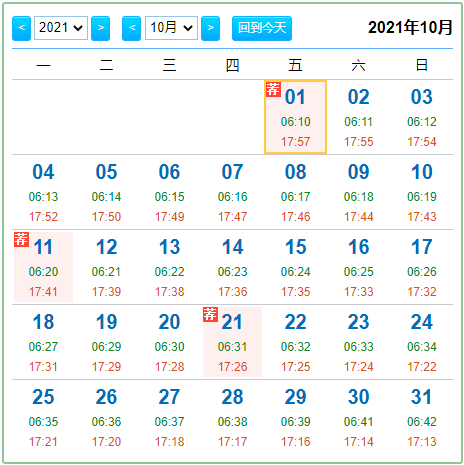Pick day 28 with sunrise 06:38
This screenshot has height=465, width=464.
click(x=232, y=417)
